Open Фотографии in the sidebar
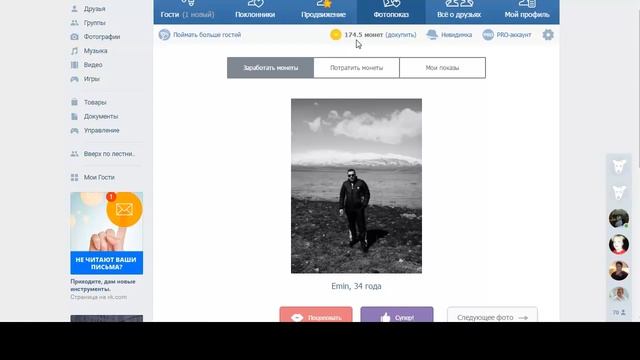The height and width of the screenshot is (360, 640). [x=102, y=37]
